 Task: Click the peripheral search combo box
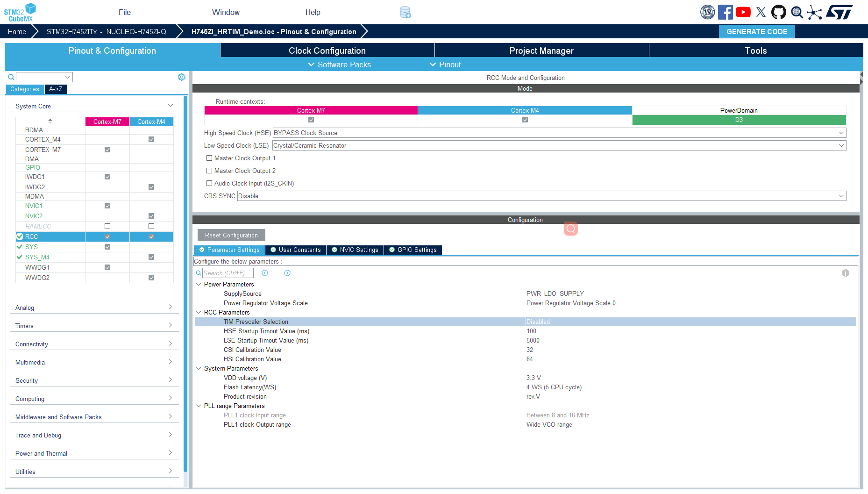pyautogui.click(x=44, y=77)
